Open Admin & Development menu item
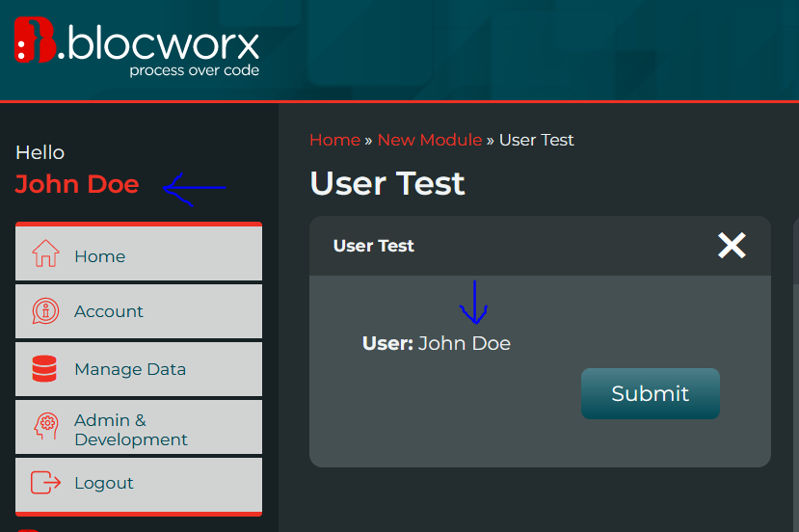This screenshot has height=532, width=799. tap(139, 427)
